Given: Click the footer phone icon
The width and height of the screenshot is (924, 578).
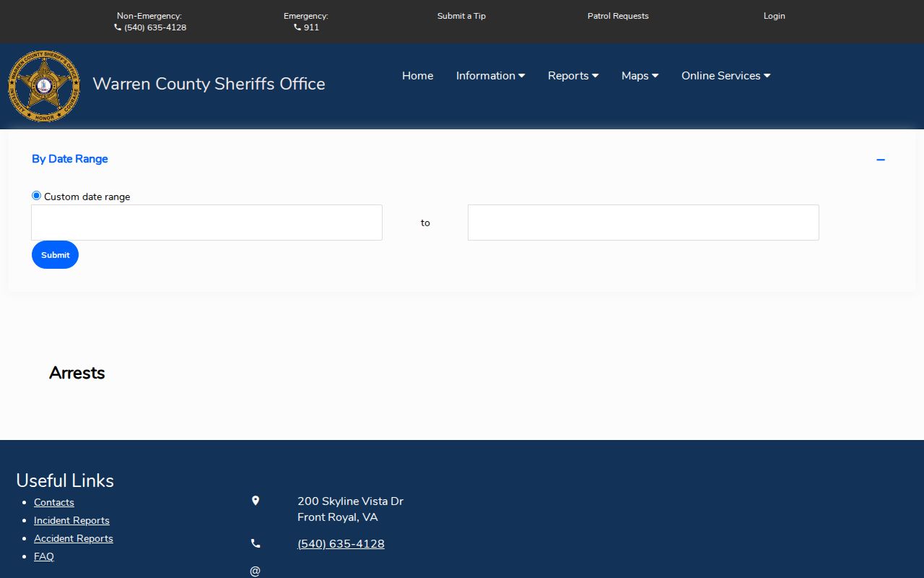Looking at the screenshot, I should point(256,543).
